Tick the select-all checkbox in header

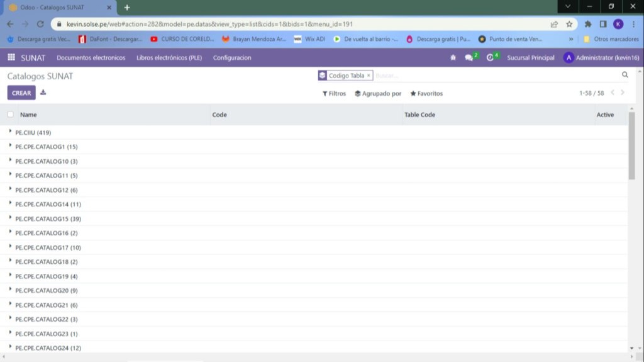click(10, 115)
